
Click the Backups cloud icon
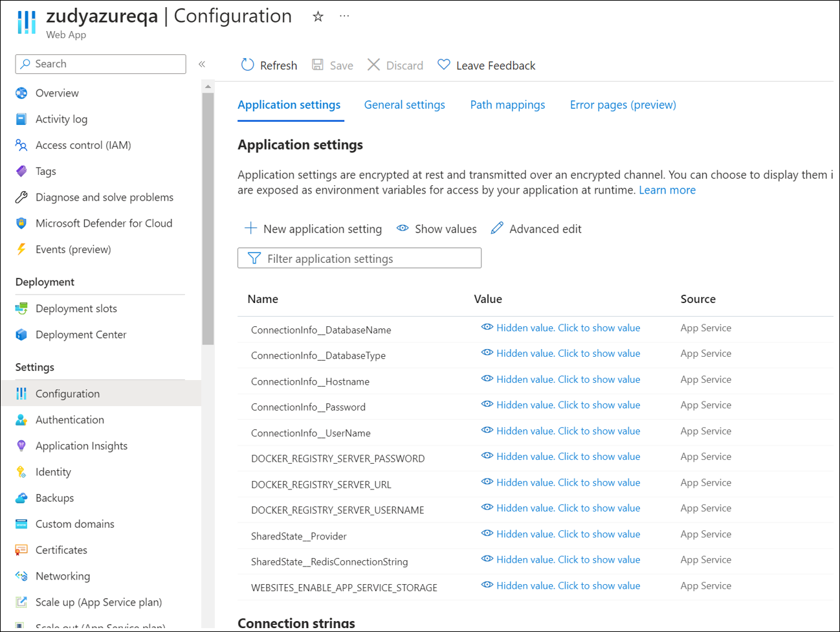coord(21,498)
